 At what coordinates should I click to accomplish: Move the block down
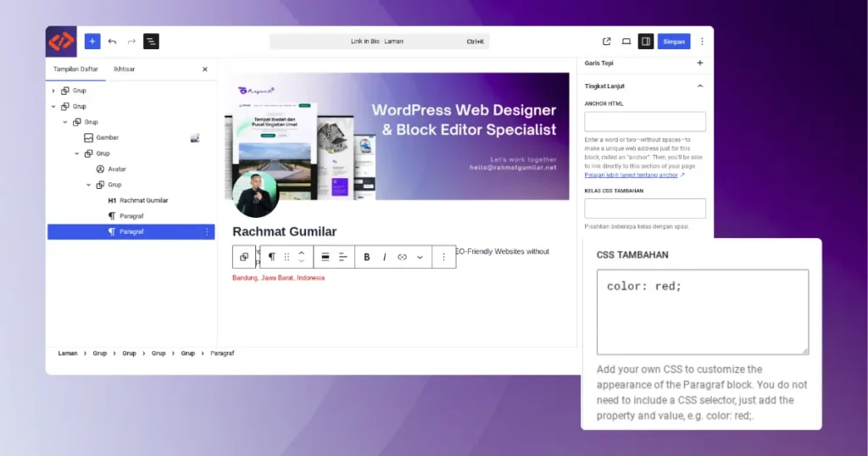(x=302, y=261)
